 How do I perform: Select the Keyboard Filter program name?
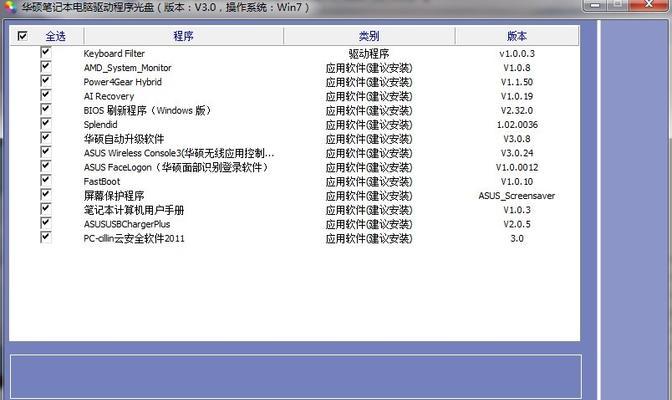[x=114, y=54]
